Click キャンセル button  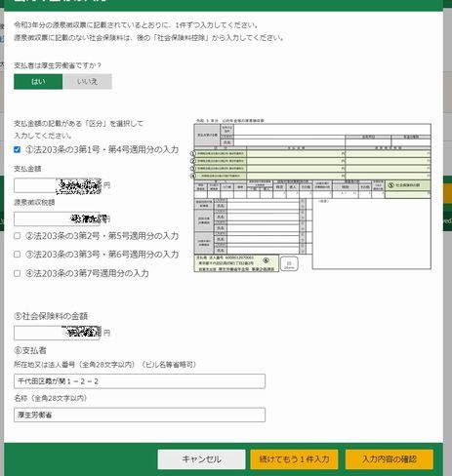coord(201,459)
